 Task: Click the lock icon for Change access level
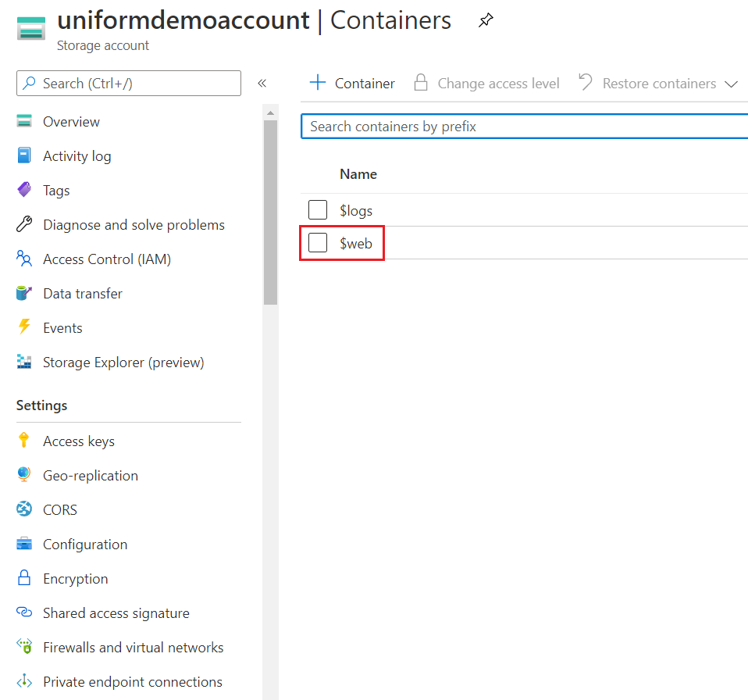click(420, 83)
